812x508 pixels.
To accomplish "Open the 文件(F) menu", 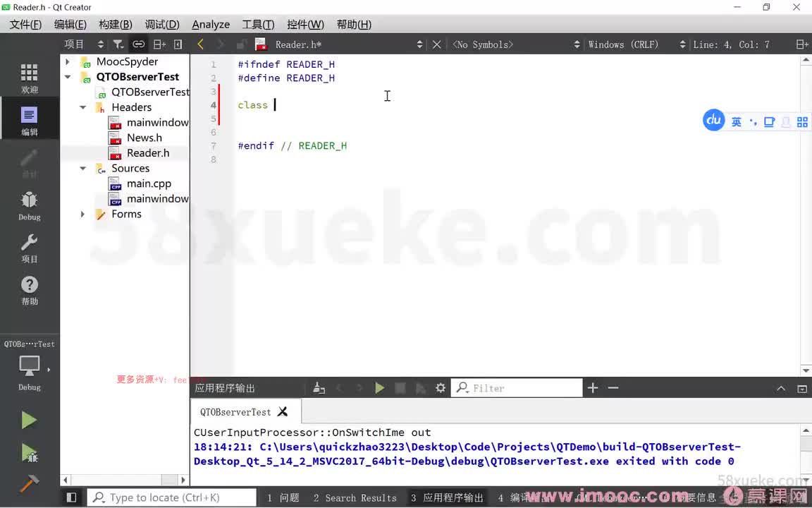I will (x=25, y=25).
